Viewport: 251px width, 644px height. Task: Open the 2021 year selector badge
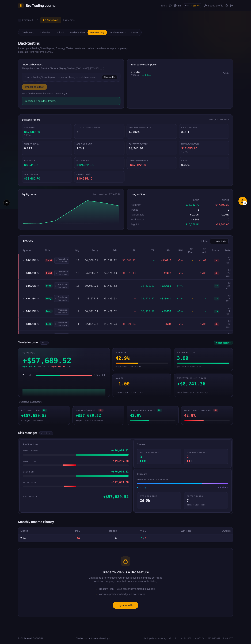[x=44, y=343]
